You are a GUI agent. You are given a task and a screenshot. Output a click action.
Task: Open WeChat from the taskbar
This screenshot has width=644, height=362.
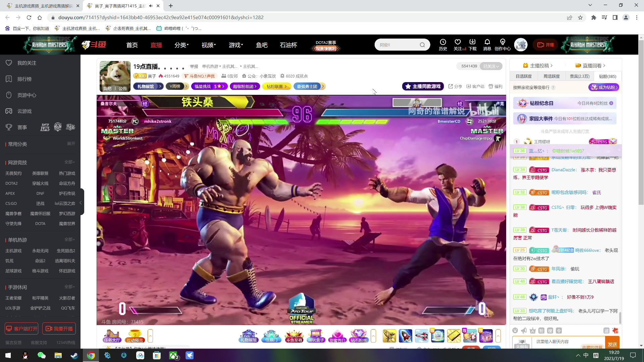click(x=42, y=355)
